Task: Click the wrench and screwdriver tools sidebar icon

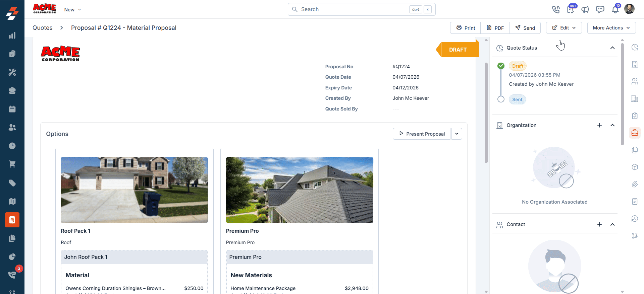Action: [x=12, y=72]
